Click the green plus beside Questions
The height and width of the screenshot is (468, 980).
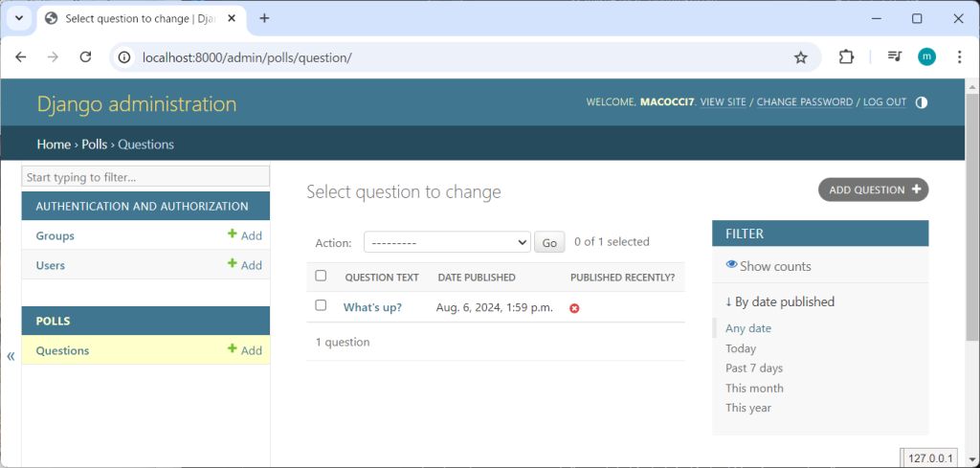[233, 350]
